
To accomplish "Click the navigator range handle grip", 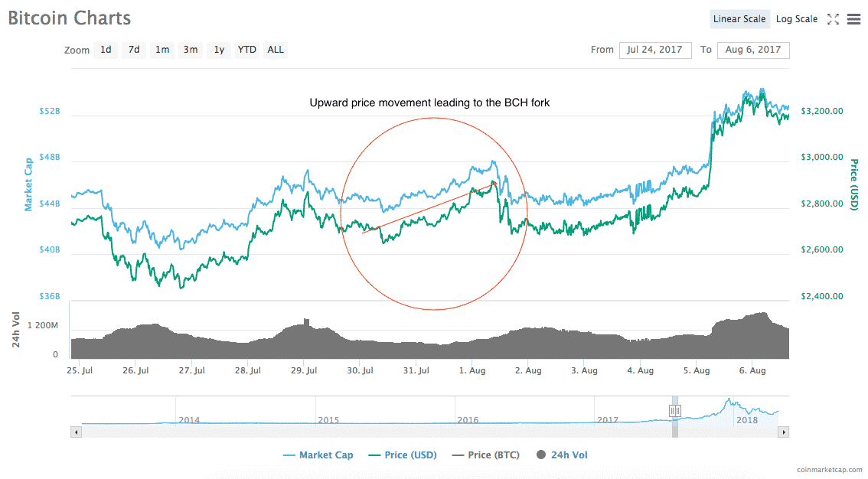I will click(674, 411).
